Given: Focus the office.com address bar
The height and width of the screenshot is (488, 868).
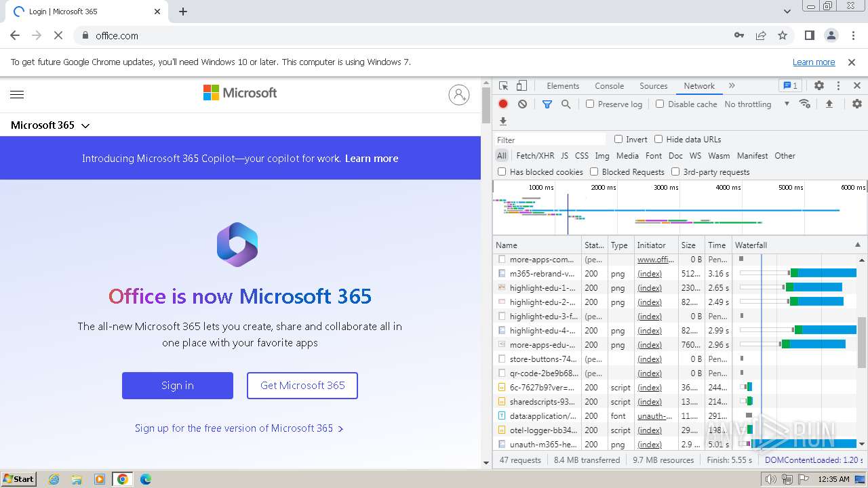Looking at the screenshot, I should 407,35.
